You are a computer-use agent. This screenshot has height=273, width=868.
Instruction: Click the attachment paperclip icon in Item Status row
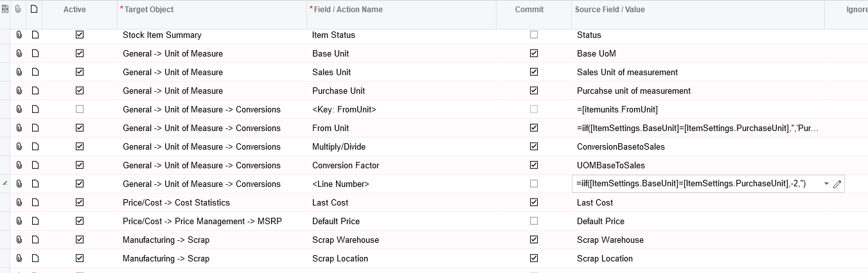(19, 35)
